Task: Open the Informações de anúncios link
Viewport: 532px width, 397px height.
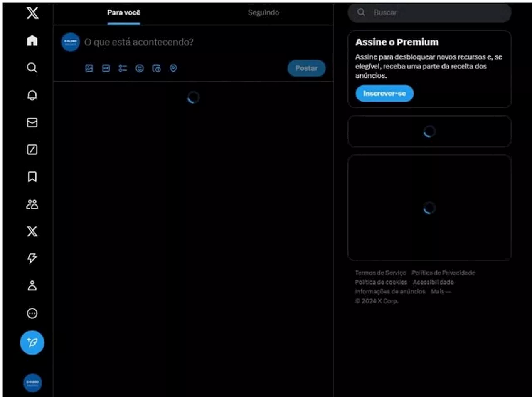Action: pyautogui.click(x=390, y=291)
